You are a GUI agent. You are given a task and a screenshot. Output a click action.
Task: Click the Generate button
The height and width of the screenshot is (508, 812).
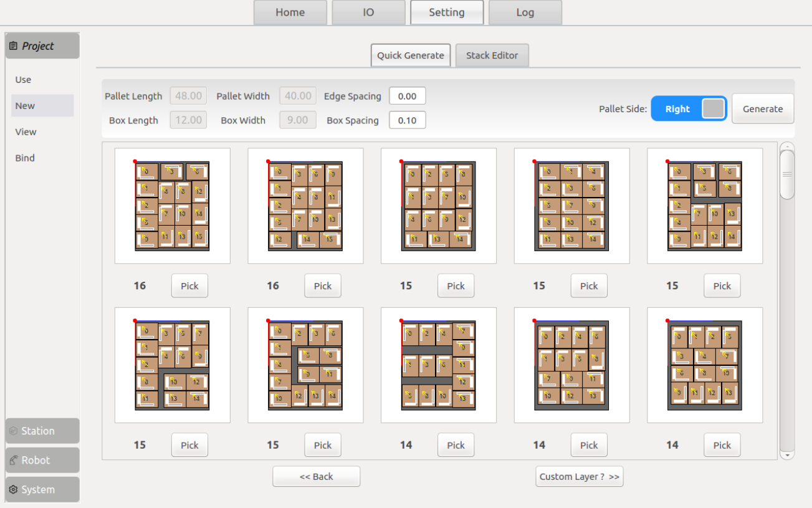(x=763, y=108)
